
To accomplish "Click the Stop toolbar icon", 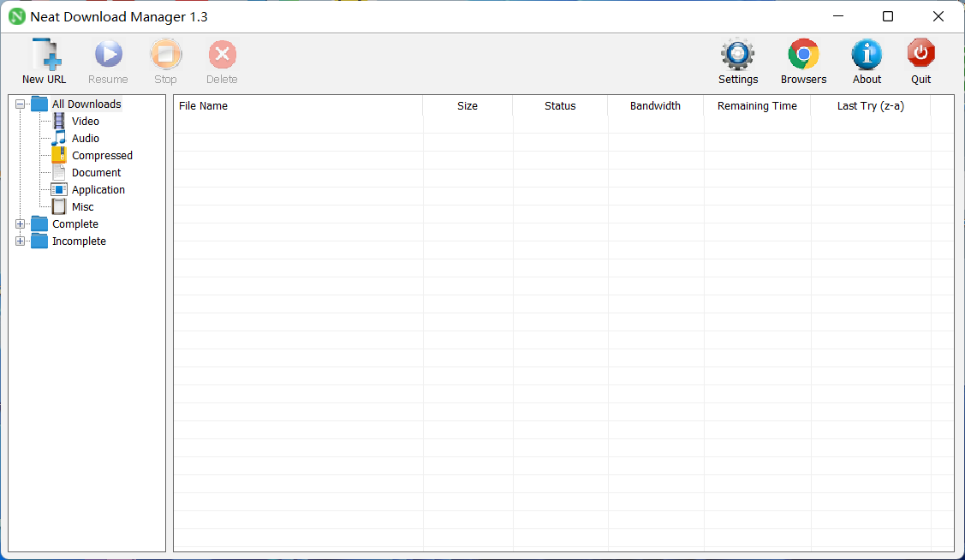I will (x=165, y=55).
